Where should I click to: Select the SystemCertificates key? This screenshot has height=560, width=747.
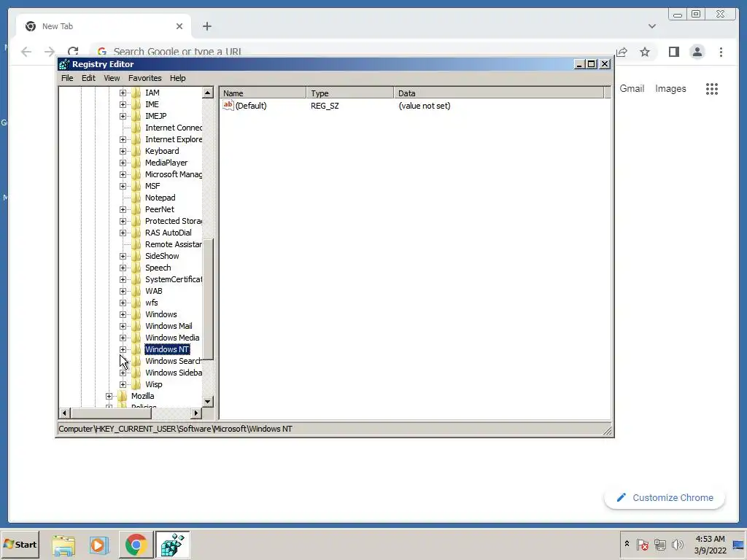click(174, 279)
